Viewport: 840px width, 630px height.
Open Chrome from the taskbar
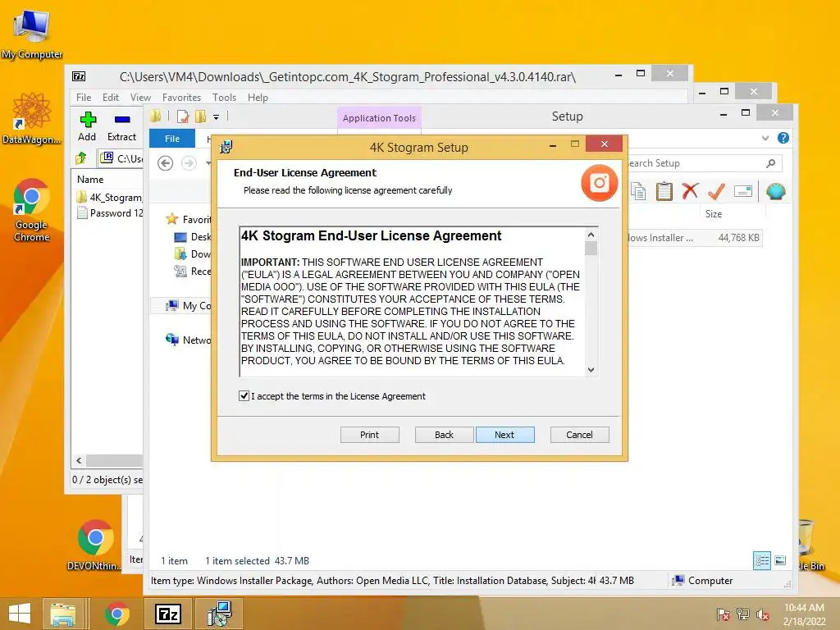[x=117, y=614]
